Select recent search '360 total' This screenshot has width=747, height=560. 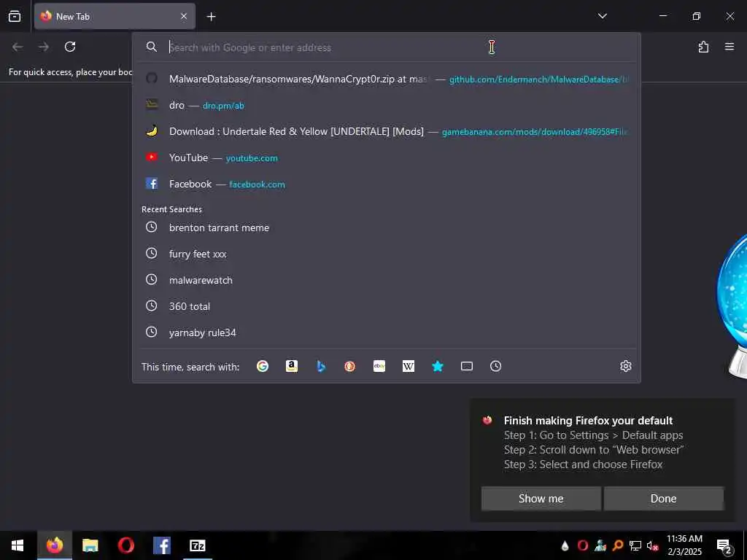coord(387,306)
